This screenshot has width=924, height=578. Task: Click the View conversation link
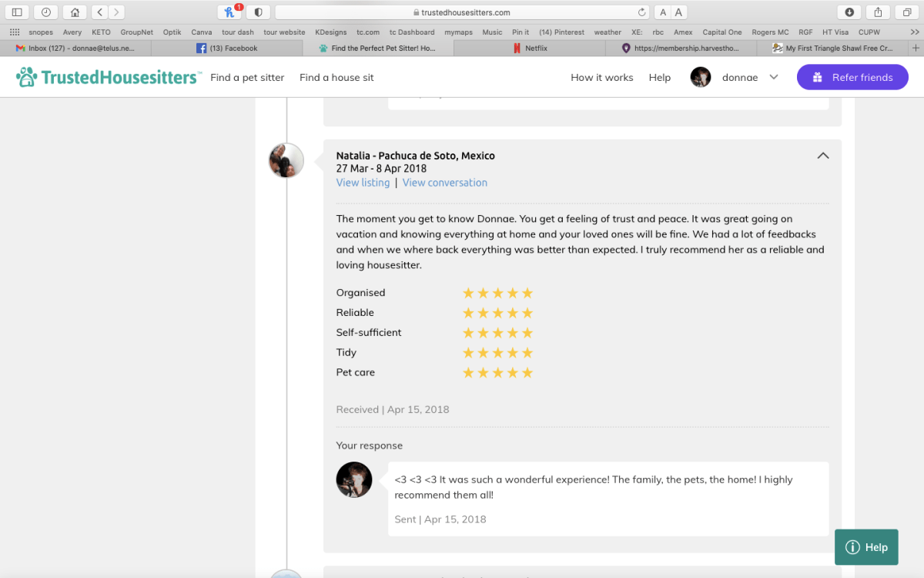coord(444,183)
